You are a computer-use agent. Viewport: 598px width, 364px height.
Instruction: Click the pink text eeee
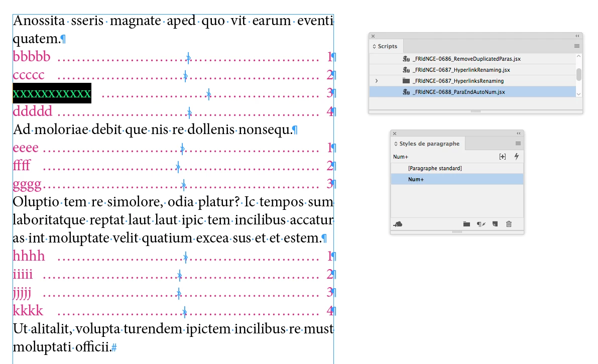pos(26,148)
